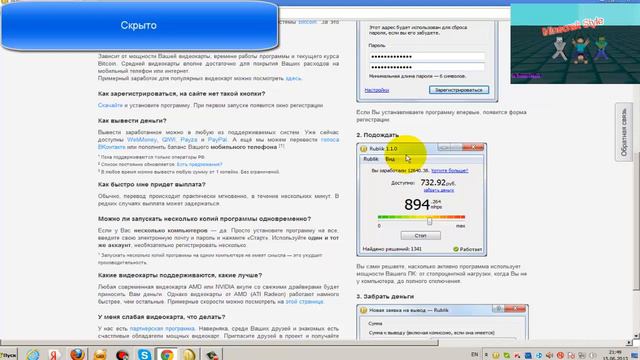The height and width of the screenshot is (360, 640).
Task: Open the Payza link
Action: pos(189,140)
